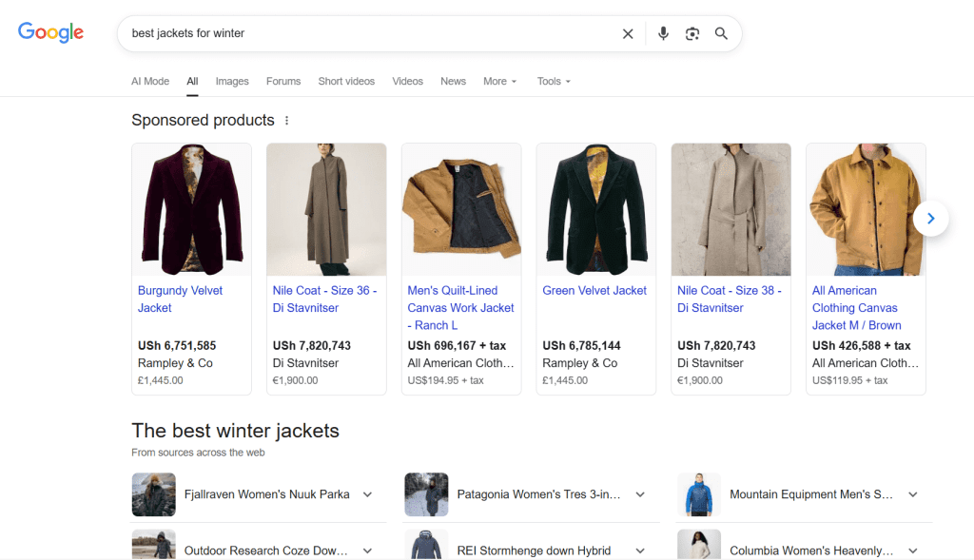The width and height of the screenshot is (974, 560).
Task: Expand REI Stormhenge down Hybrid entry
Action: (640, 550)
